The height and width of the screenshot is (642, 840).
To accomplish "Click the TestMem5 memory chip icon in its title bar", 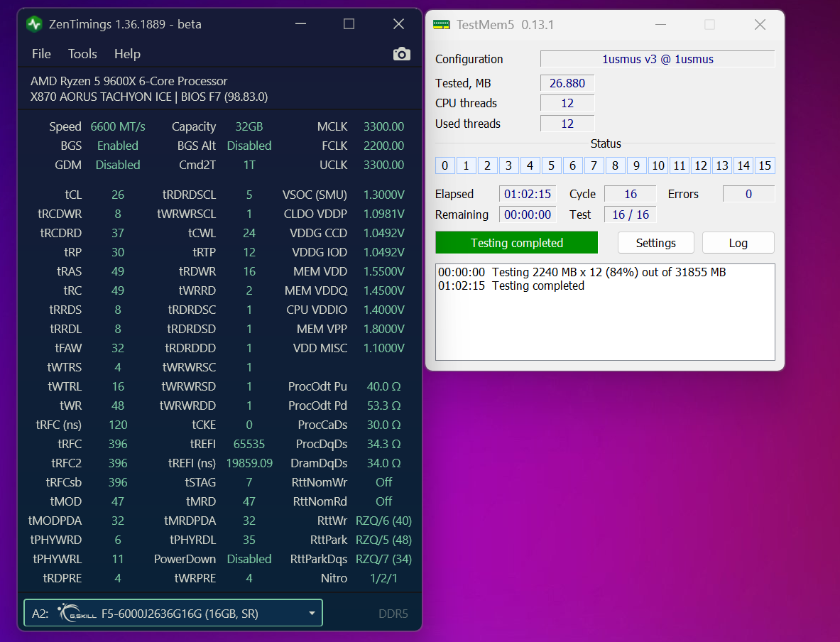I will click(442, 25).
